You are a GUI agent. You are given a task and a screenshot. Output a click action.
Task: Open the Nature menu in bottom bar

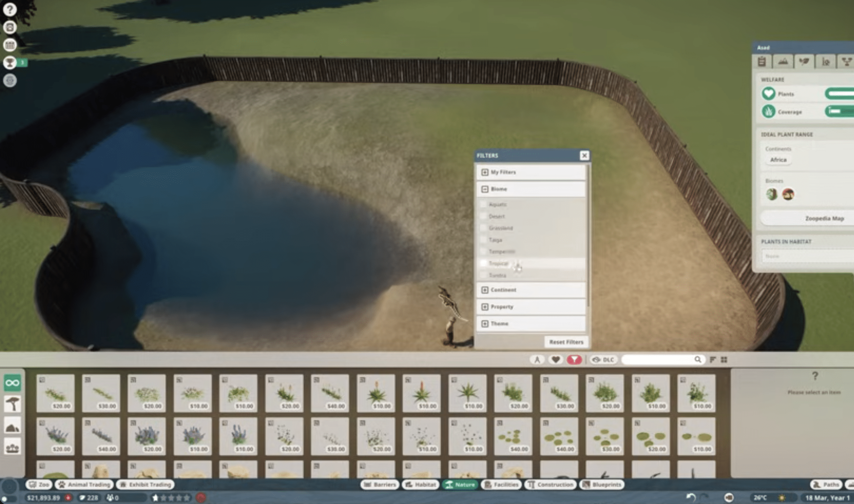click(x=460, y=485)
